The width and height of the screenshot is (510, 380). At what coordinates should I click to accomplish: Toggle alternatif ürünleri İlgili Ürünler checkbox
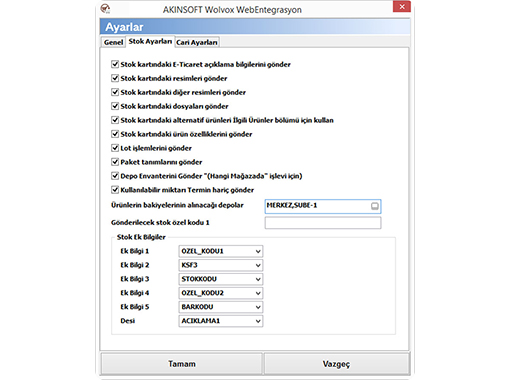tap(115, 120)
